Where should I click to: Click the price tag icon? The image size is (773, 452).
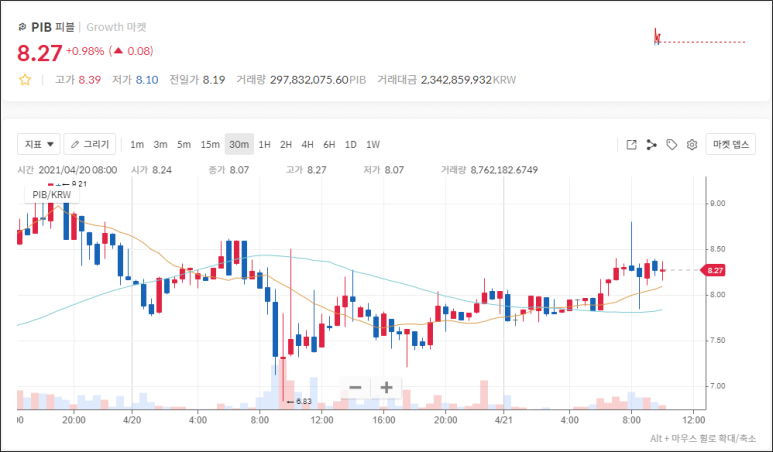pyautogui.click(x=672, y=144)
